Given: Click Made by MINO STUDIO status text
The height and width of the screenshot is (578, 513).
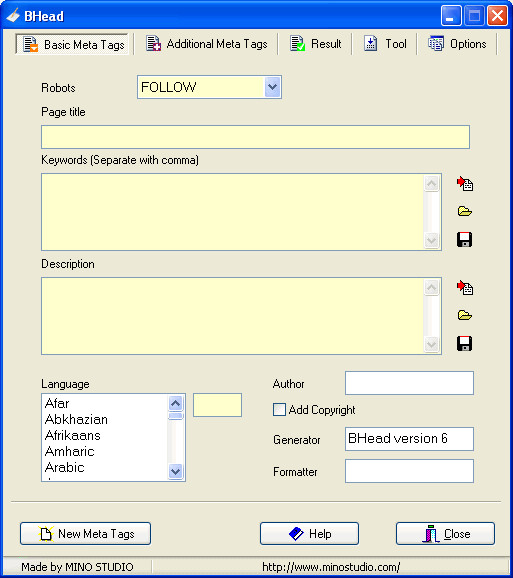Looking at the screenshot, I should (x=77, y=567).
